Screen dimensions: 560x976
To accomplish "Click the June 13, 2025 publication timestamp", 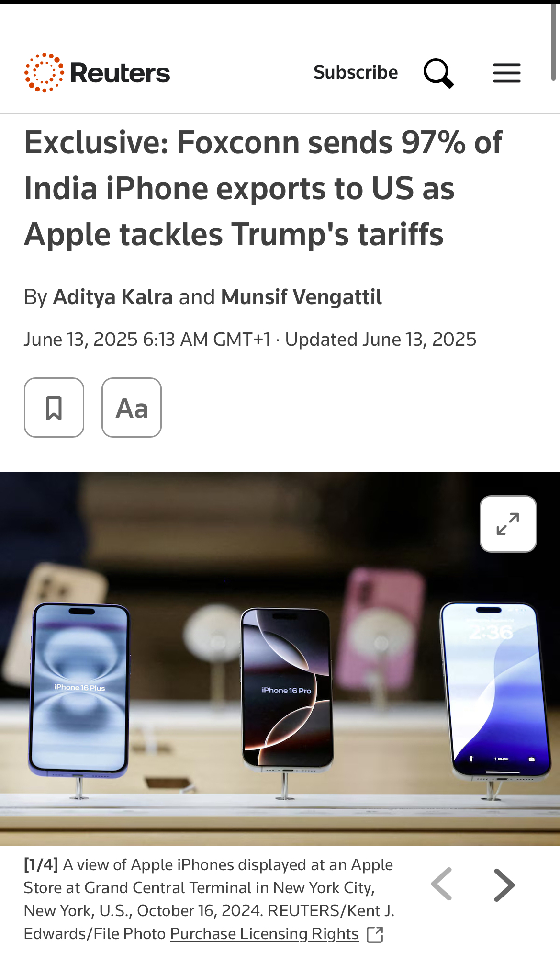I will tap(147, 340).
